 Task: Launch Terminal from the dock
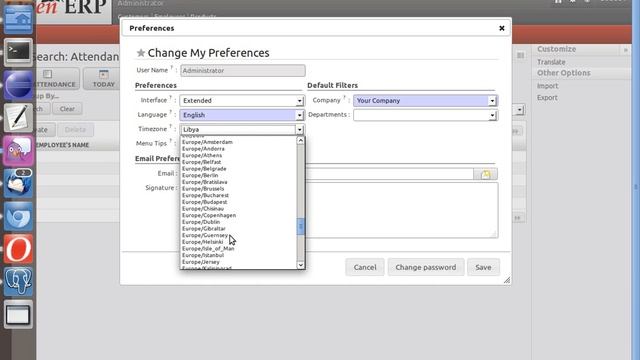[x=18, y=52]
